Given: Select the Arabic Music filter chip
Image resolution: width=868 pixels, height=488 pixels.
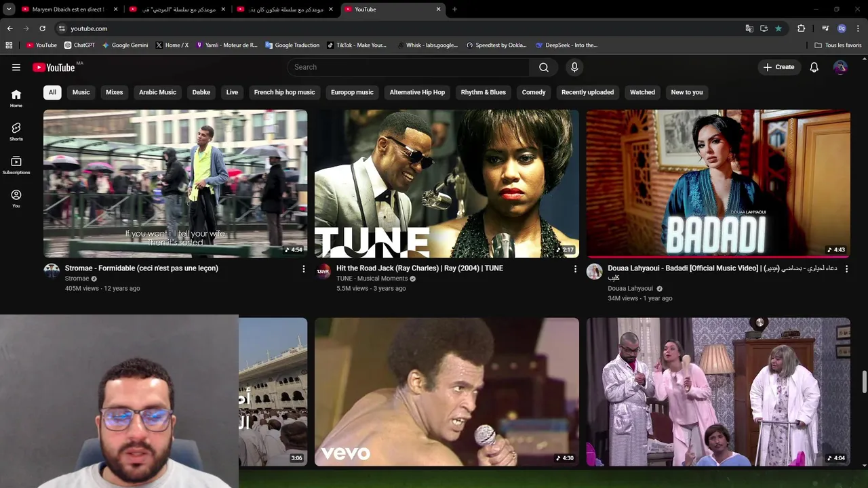Looking at the screenshot, I should click(157, 92).
